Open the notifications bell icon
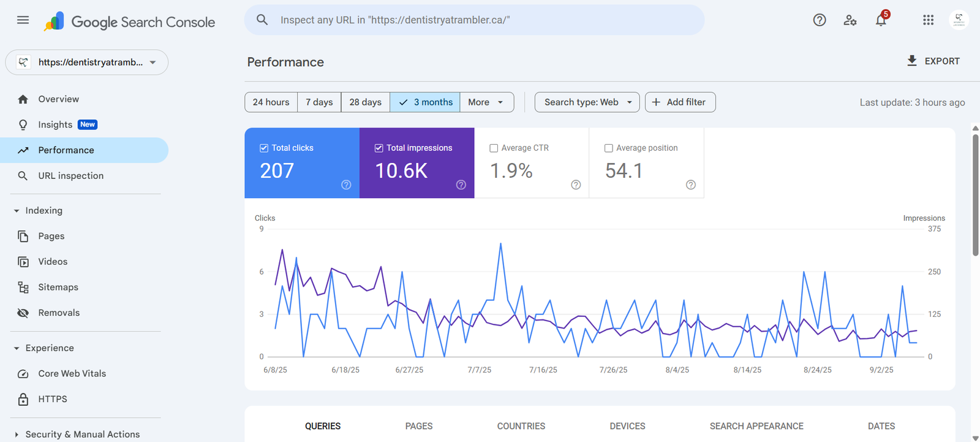 [881, 20]
